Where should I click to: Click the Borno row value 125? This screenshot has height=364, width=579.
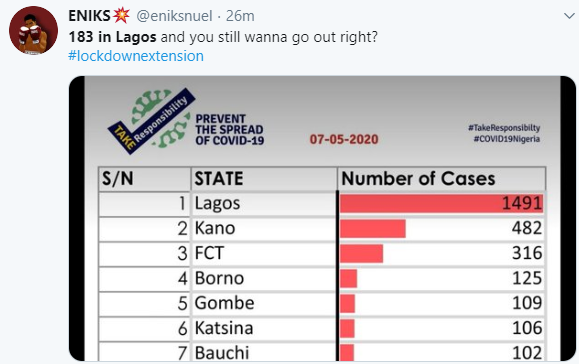click(527, 278)
